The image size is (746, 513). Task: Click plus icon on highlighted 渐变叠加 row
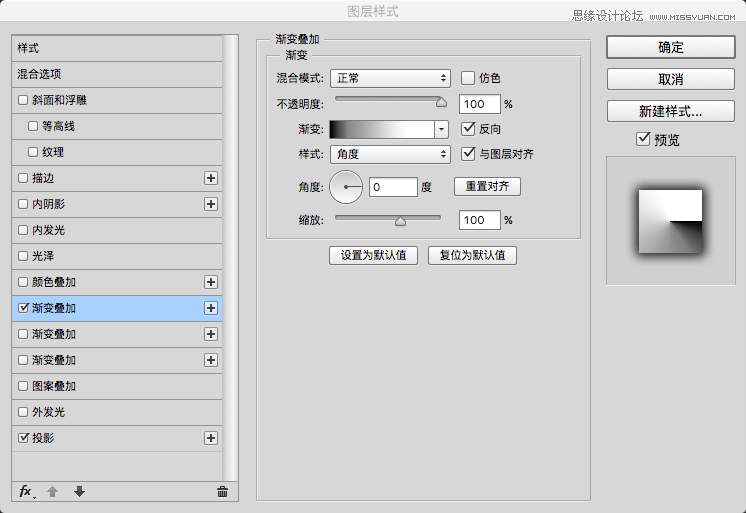point(211,308)
